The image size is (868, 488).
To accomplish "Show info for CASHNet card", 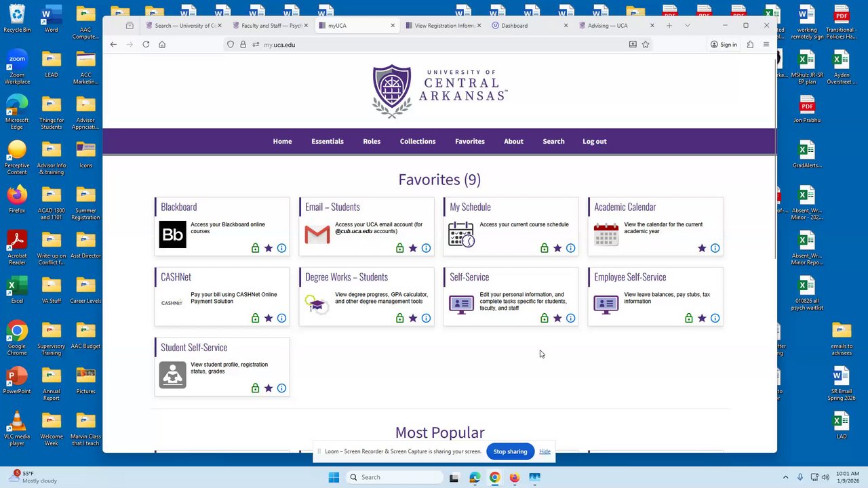I will click(281, 318).
